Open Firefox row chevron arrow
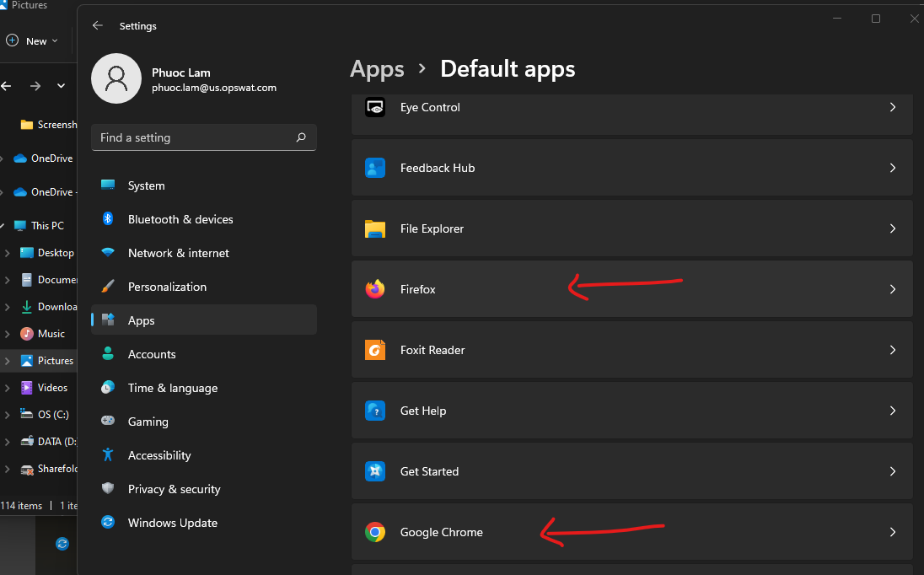 893,289
